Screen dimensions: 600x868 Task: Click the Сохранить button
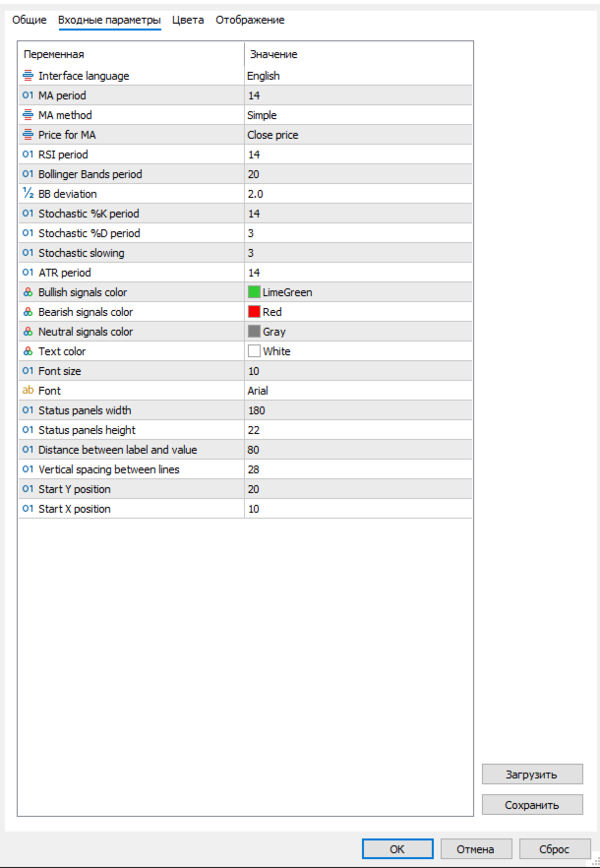[532, 805]
